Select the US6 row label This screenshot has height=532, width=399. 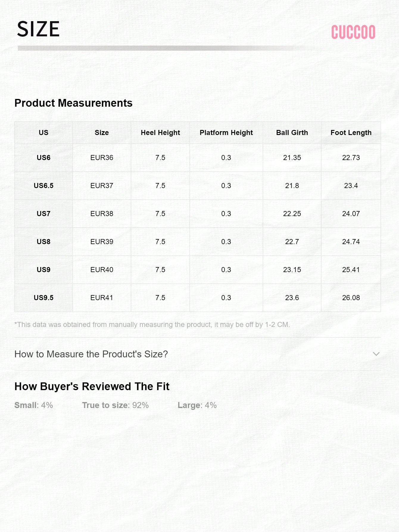pyautogui.click(x=43, y=158)
